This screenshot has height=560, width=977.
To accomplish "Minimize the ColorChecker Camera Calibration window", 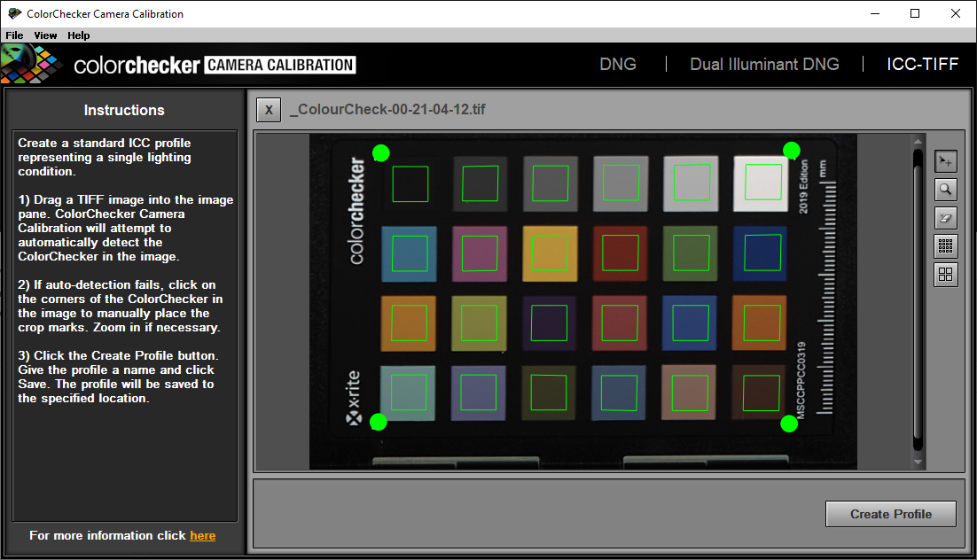I will pyautogui.click(x=875, y=13).
